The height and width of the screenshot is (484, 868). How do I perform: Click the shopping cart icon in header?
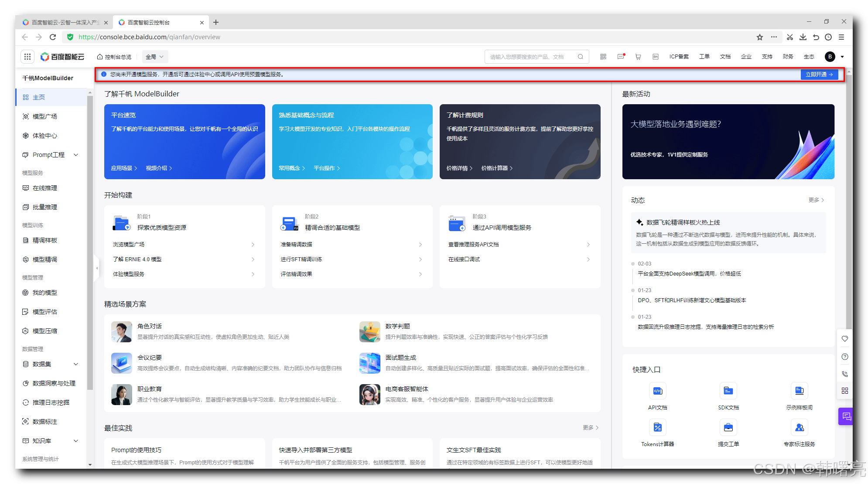(638, 57)
